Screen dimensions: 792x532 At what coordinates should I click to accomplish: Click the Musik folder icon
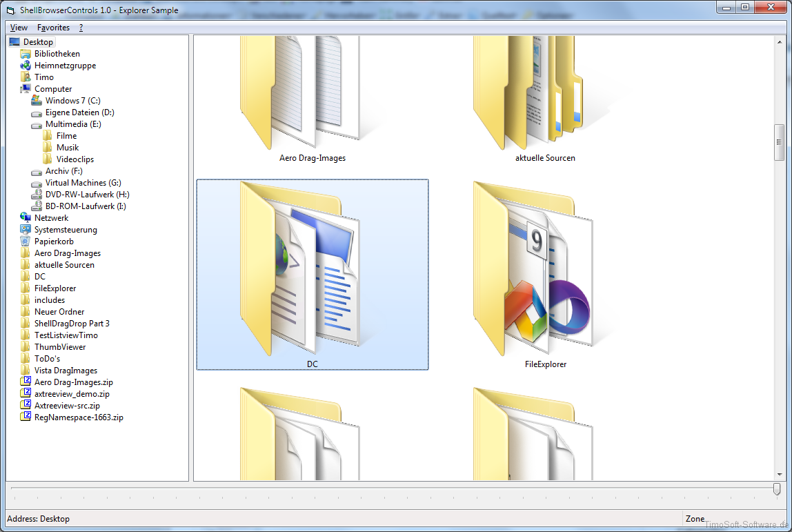(48, 148)
